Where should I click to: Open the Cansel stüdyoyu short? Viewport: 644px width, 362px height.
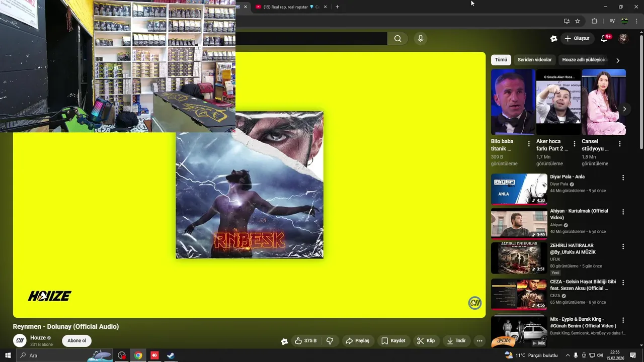[x=603, y=102]
